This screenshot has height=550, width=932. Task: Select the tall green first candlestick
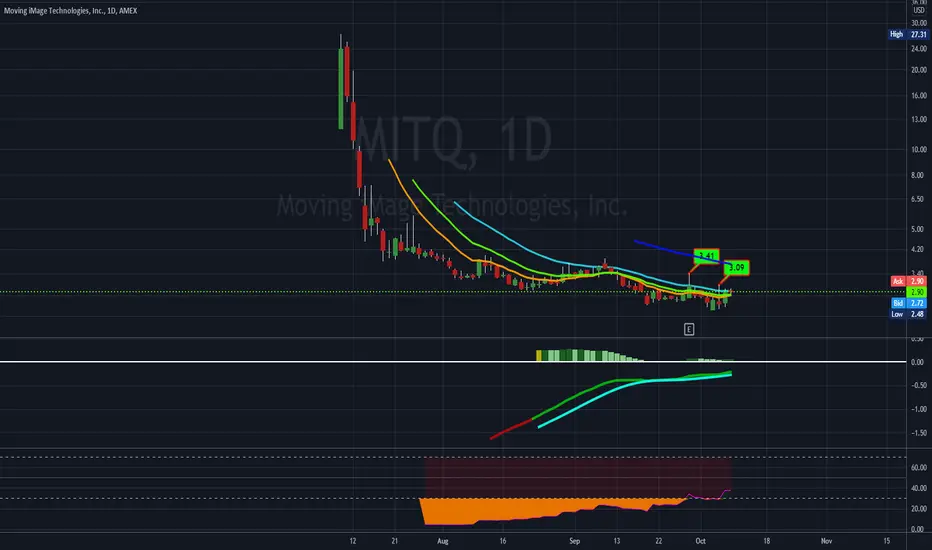[341, 88]
